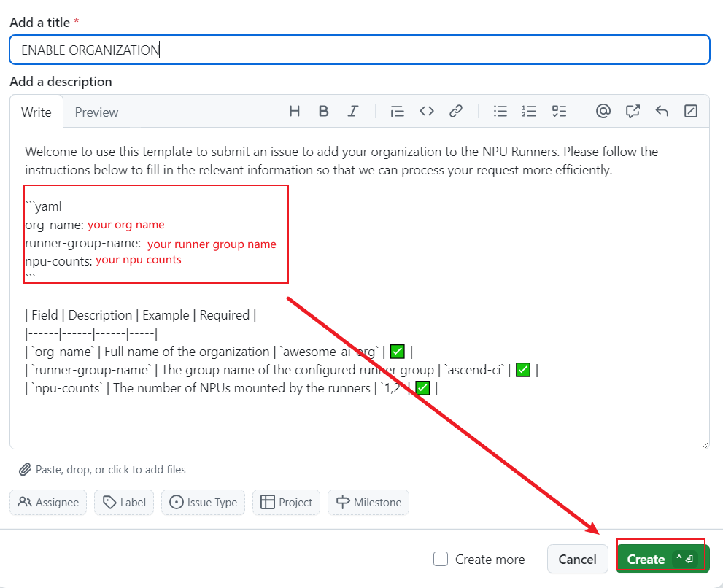Click 'Paste, drop, or click to add files'
Screen dimensions: 723x588
click(111, 470)
